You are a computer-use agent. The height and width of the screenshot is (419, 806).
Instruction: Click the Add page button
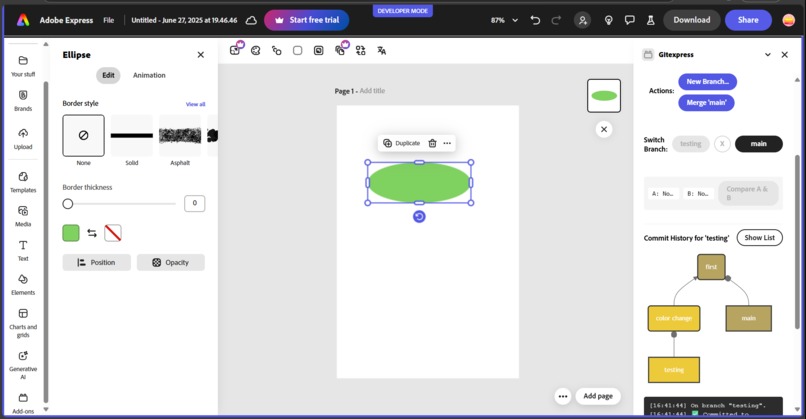pos(598,396)
